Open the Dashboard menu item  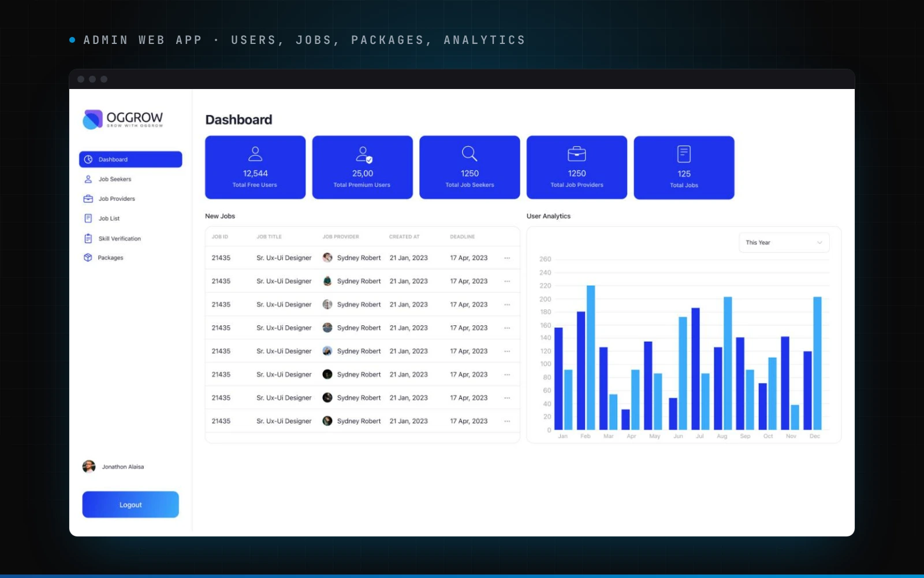pyautogui.click(x=131, y=160)
